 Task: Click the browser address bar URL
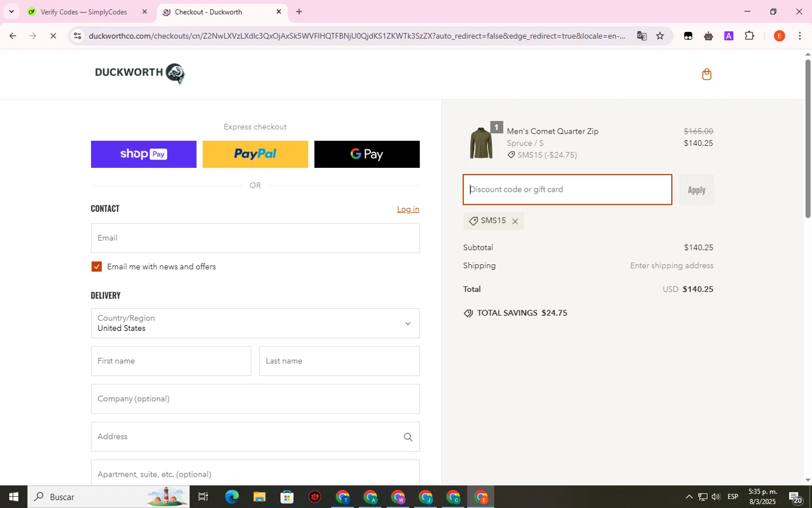[357, 36]
